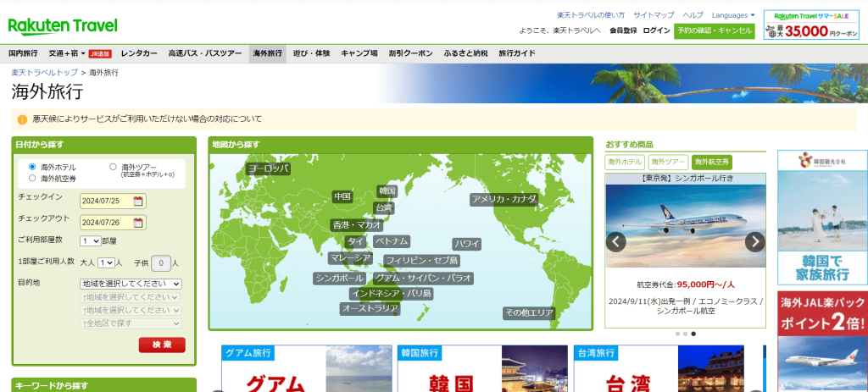Select the 海外ホテル radio button
868x392 pixels.
pyautogui.click(x=32, y=167)
